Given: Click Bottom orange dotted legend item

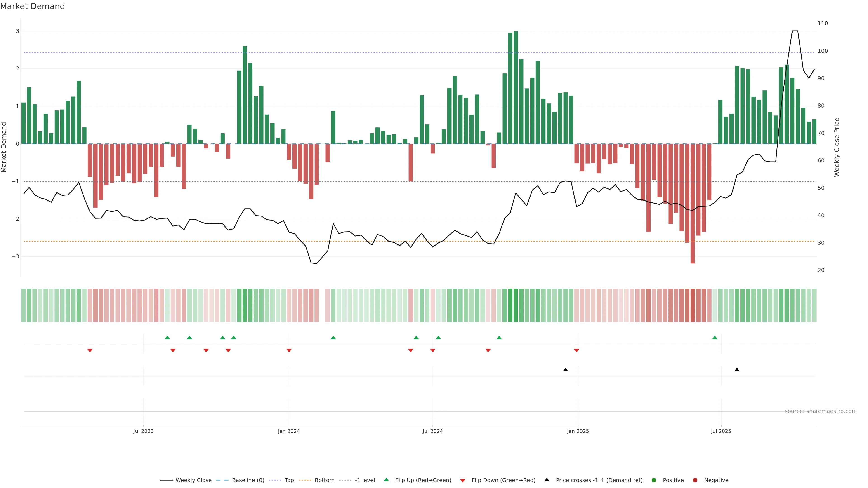Looking at the screenshot, I should click(x=324, y=480).
